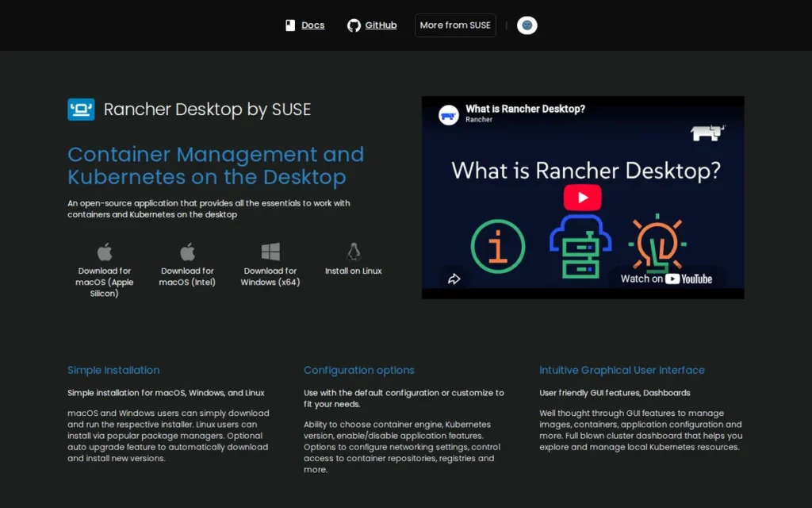This screenshot has width=812, height=508.
Task: Click the Rancher Desktop logo icon
Action: [x=81, y=110]
